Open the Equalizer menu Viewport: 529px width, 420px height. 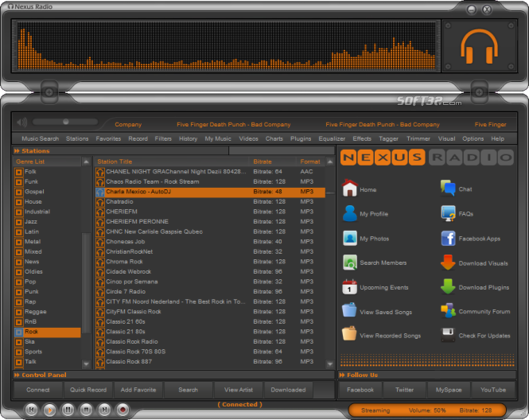point(332,138)
